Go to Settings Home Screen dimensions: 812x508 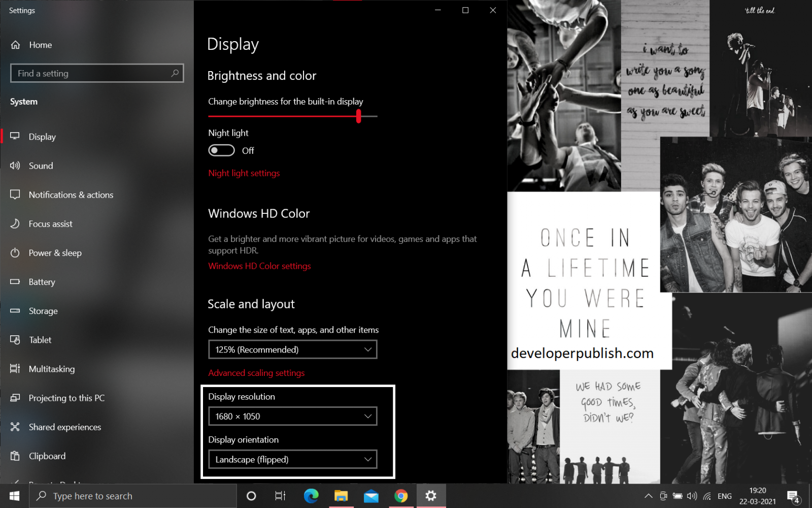click(x=41, y=45)
